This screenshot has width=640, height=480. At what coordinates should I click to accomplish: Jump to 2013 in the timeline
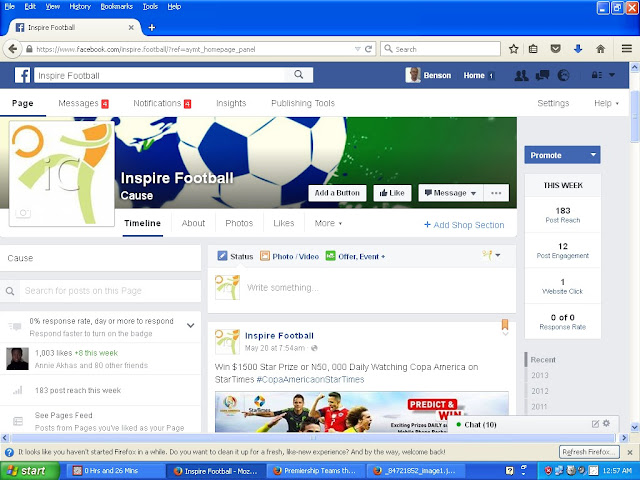click(x=540, y=376)
